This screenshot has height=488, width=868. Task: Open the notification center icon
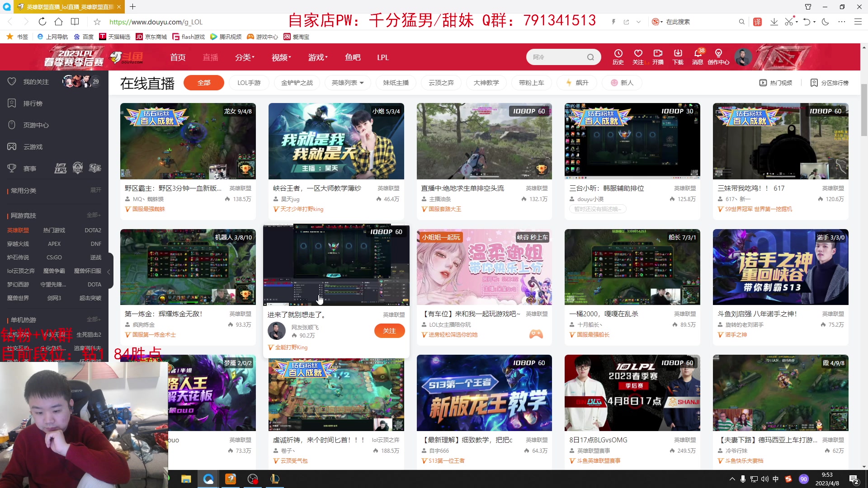tap(854, 479)
